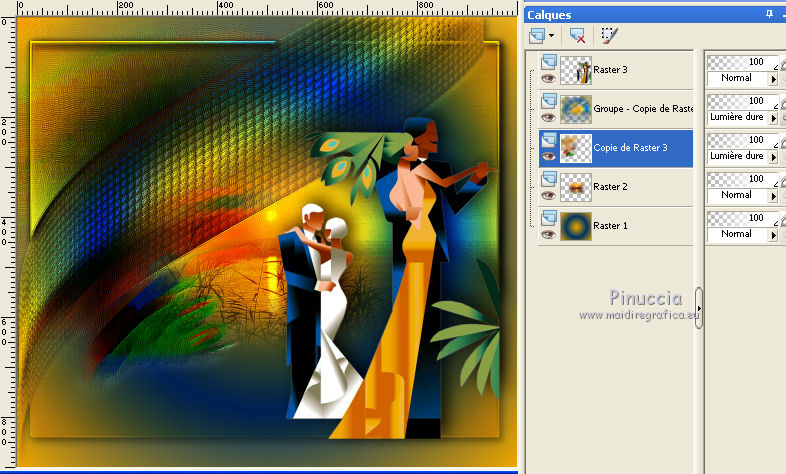Click the opacity slider of the Groupe layer
The image size is (786, 474).
(x=742, y=101)
